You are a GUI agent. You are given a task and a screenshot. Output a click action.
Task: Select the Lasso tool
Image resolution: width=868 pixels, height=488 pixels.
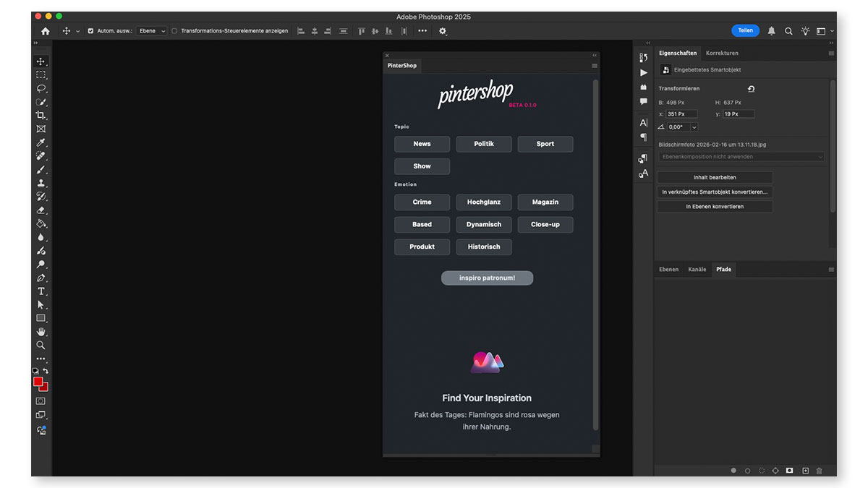tap(41, 88)
